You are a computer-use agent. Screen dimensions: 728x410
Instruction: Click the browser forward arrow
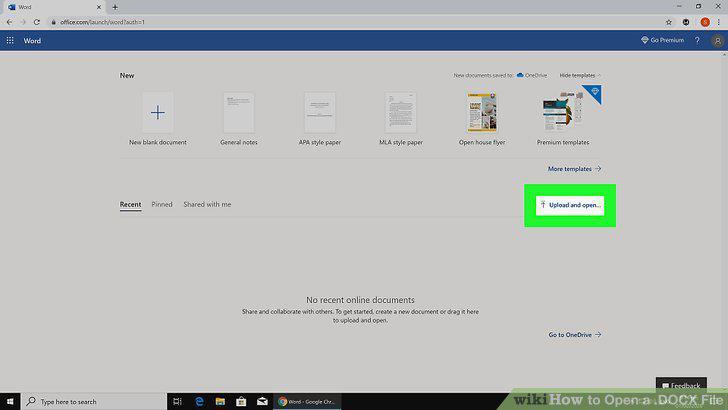pyautogui.click(x=23, y=22)
